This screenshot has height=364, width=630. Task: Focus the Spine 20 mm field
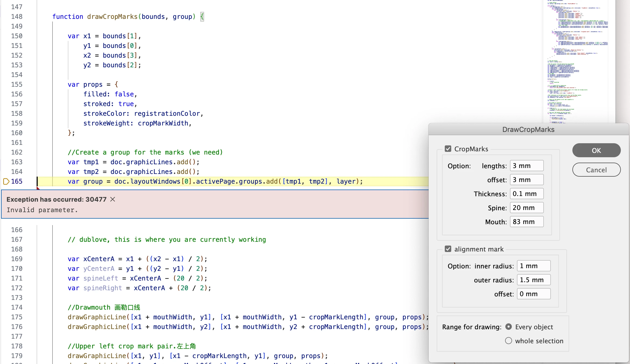(526, 208)
